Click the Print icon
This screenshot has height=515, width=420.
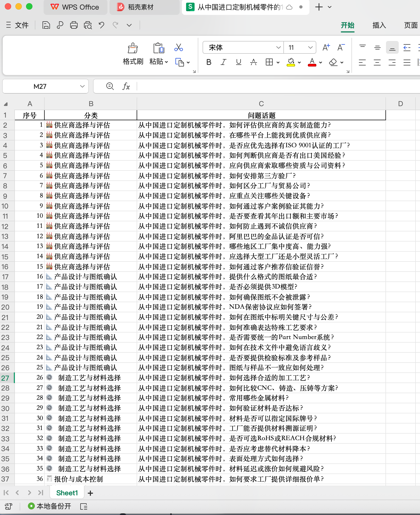[74, 25]
